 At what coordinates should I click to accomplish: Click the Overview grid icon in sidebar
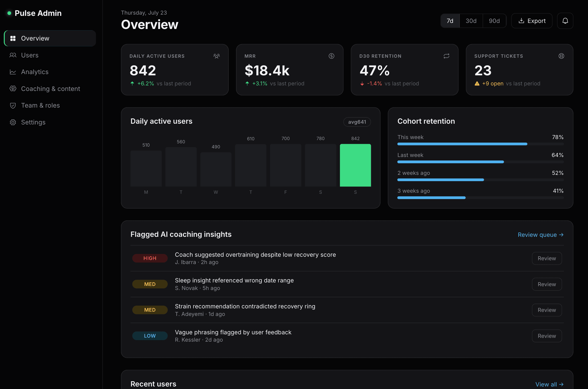(13, 38)
